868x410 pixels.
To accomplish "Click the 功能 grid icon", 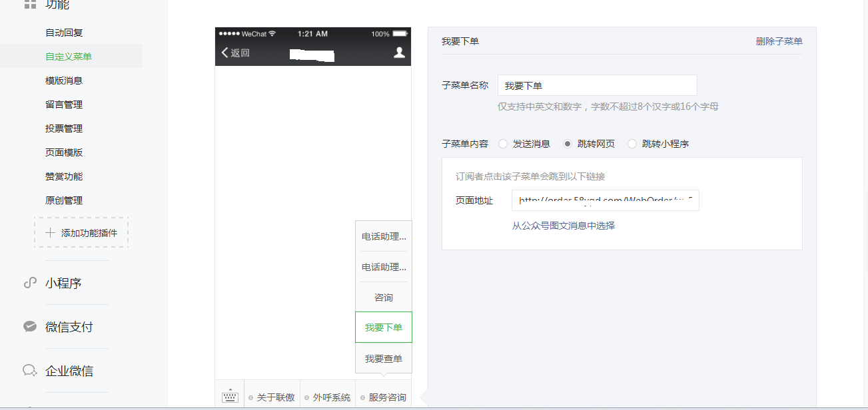I will point(29,5).
